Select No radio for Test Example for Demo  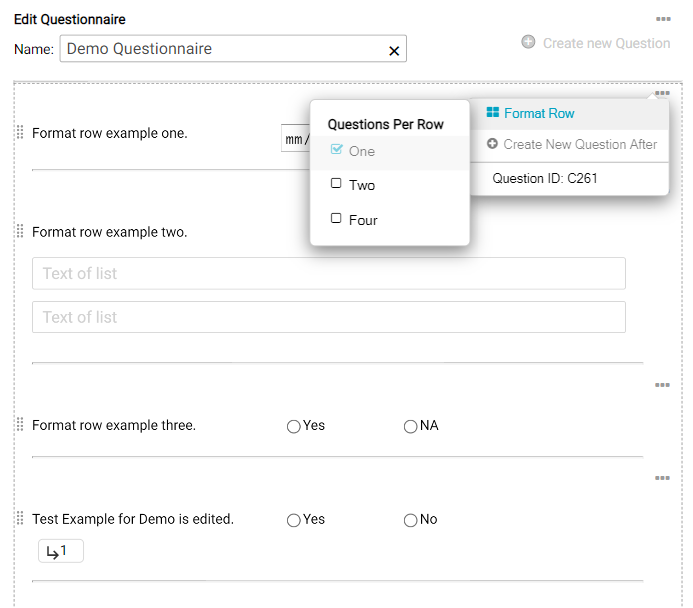click(x=410, y=520)
